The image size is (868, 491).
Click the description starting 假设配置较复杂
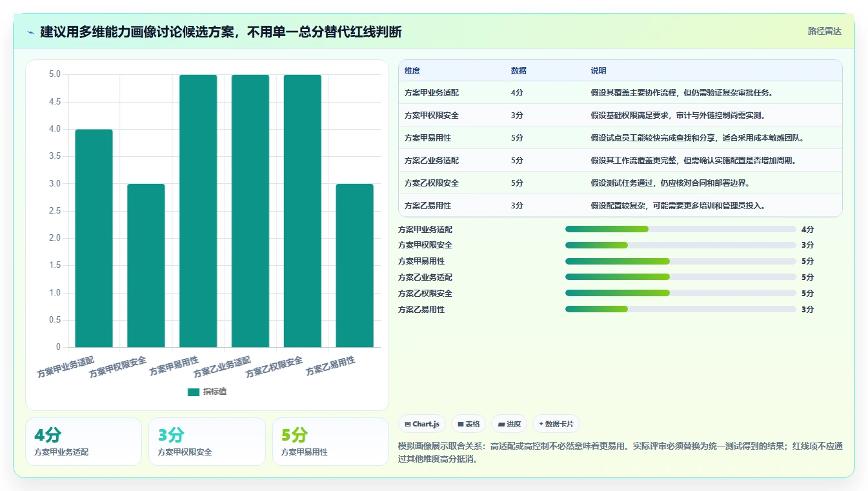tap(678, 206)
